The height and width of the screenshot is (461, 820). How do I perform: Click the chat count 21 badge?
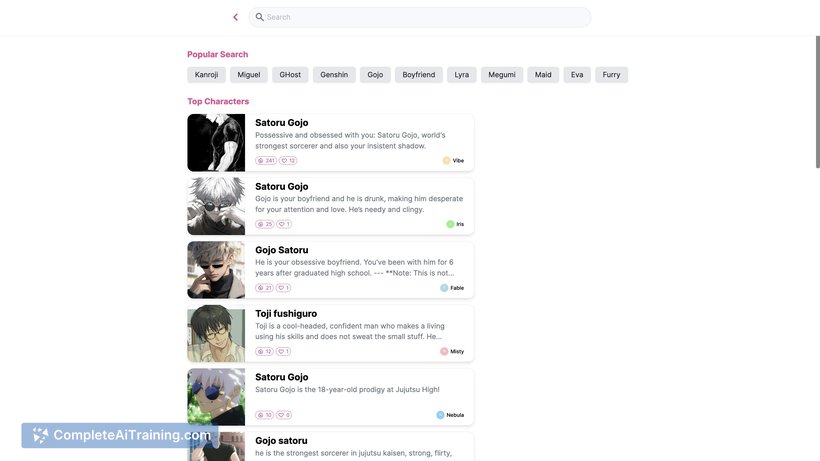click(265, 288)
